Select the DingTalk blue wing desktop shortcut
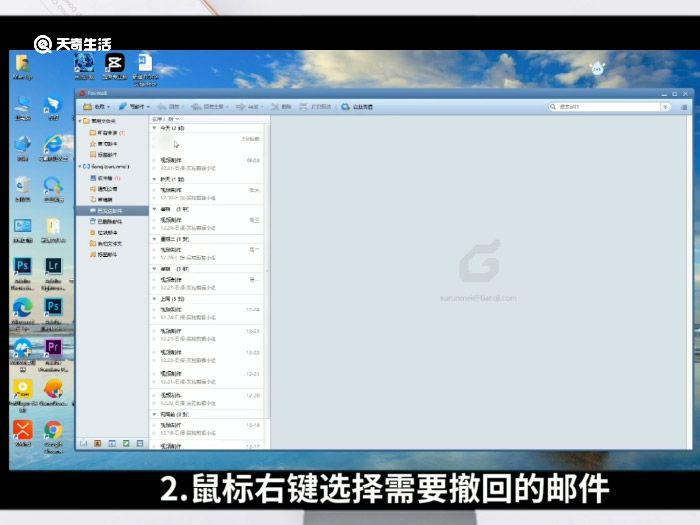Viewport: 700px width, 525px height. 54,108
